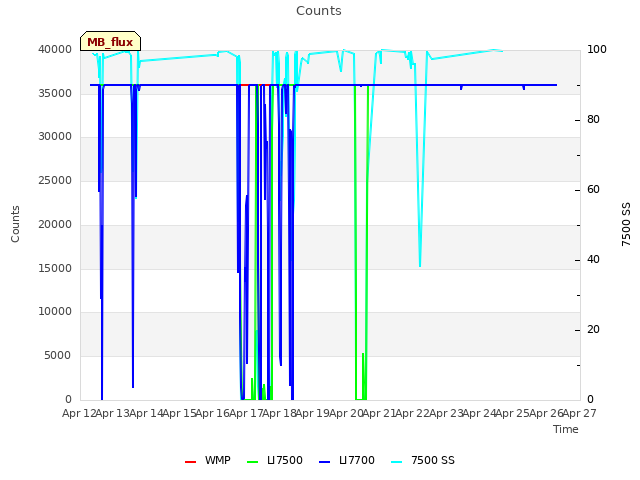Click the blue LI7700 legend swatch

(324, 462)
